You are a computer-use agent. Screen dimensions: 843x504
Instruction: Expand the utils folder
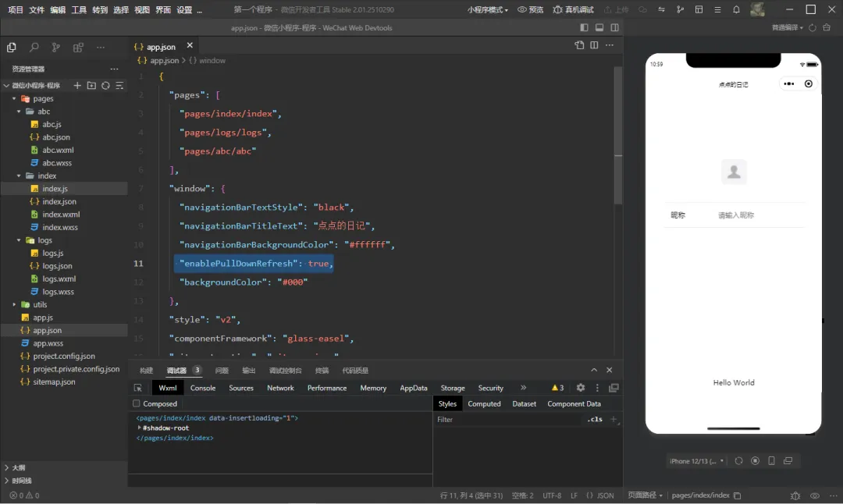pos(15,304)
